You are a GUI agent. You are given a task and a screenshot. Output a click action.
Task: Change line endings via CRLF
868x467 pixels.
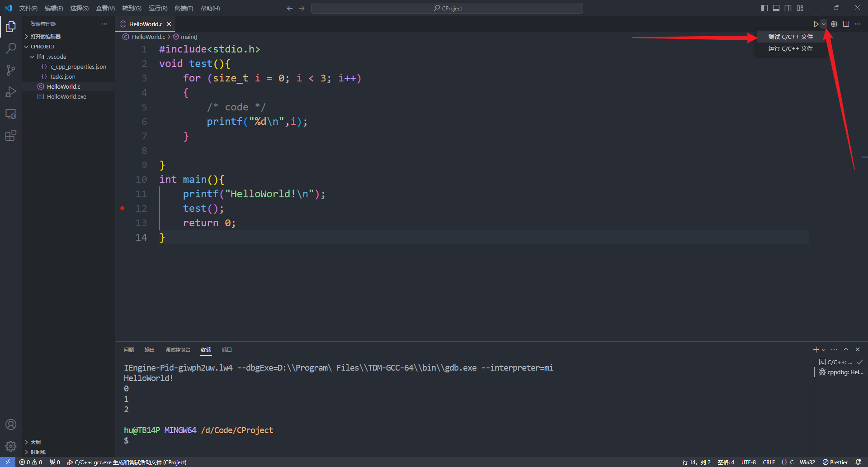769,462
